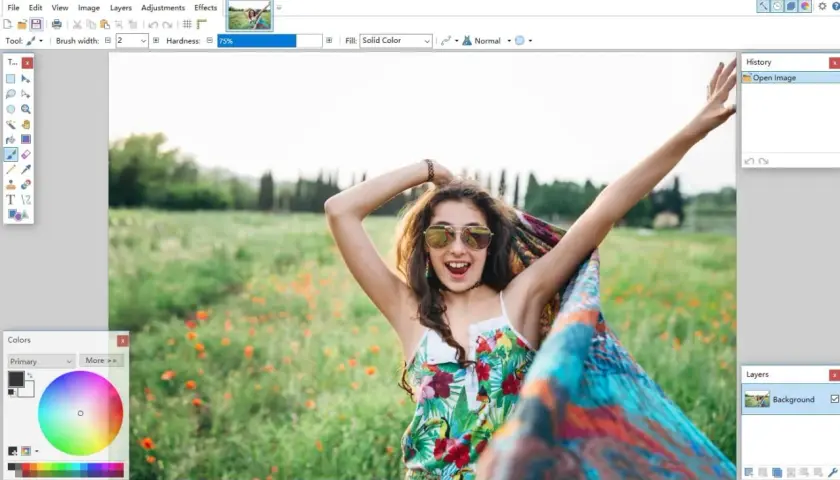The image size is (840, 480).
Task: Open the image list dropdown arrow
Action: (279, 8)
